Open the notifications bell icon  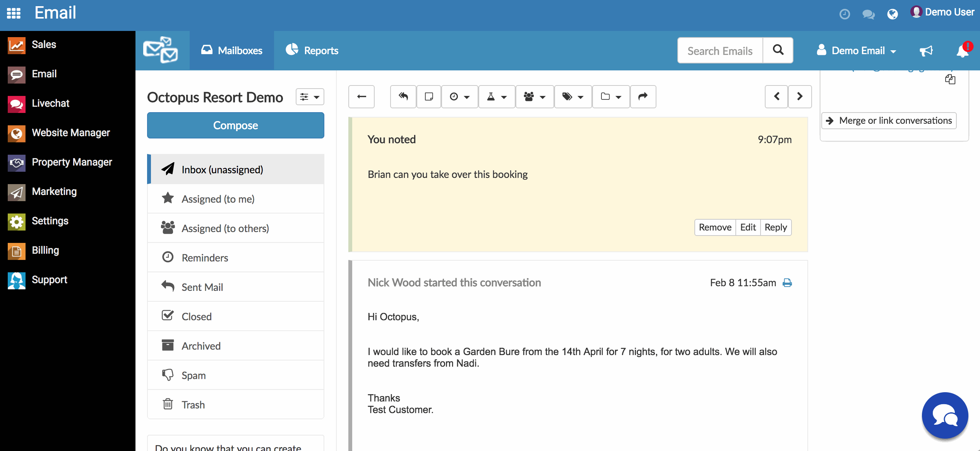(962, 51)
